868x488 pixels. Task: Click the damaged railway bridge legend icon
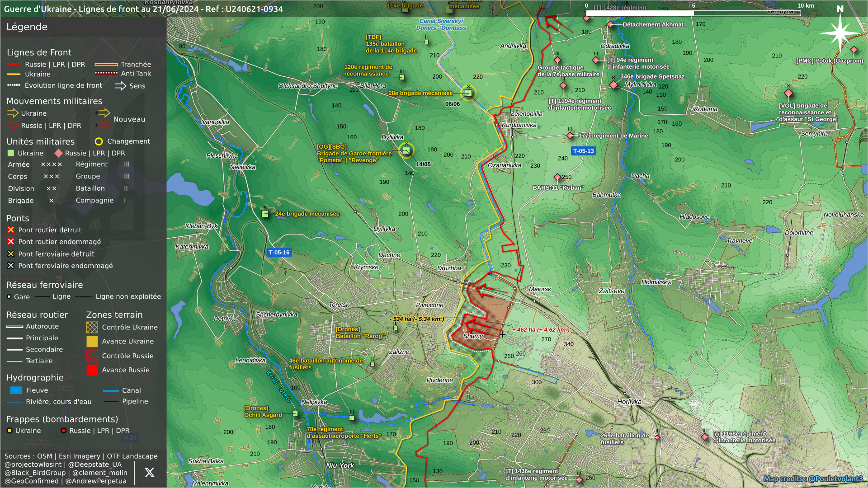coord(11,266)
